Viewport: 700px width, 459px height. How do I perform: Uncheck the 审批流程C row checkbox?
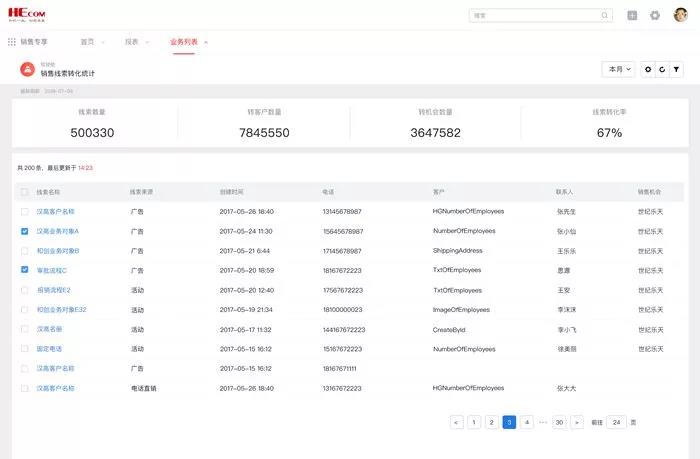coord(25,270)
